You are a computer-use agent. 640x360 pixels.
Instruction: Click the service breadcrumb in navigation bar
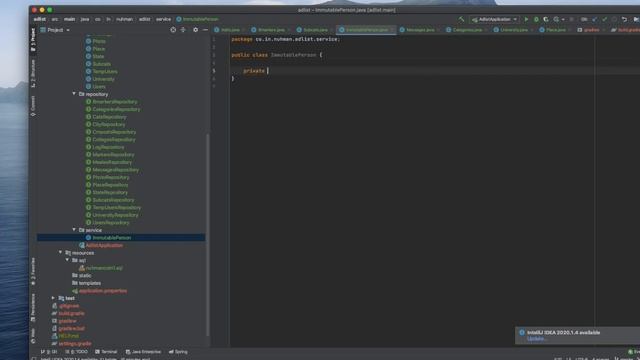click(x=163, y=19)
